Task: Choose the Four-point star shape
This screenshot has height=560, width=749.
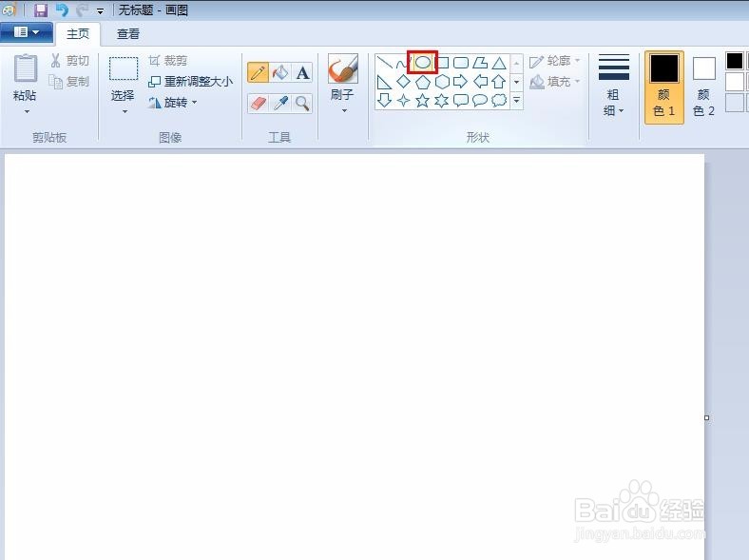Action: [404, 101]
